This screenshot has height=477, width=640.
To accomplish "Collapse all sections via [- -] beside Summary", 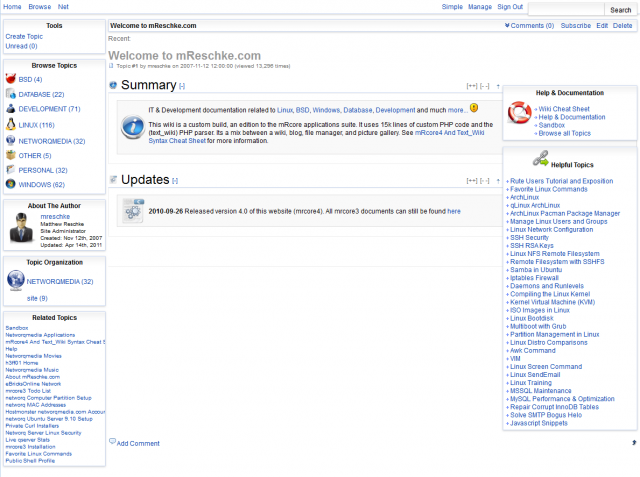I will (x=484, y=86).
